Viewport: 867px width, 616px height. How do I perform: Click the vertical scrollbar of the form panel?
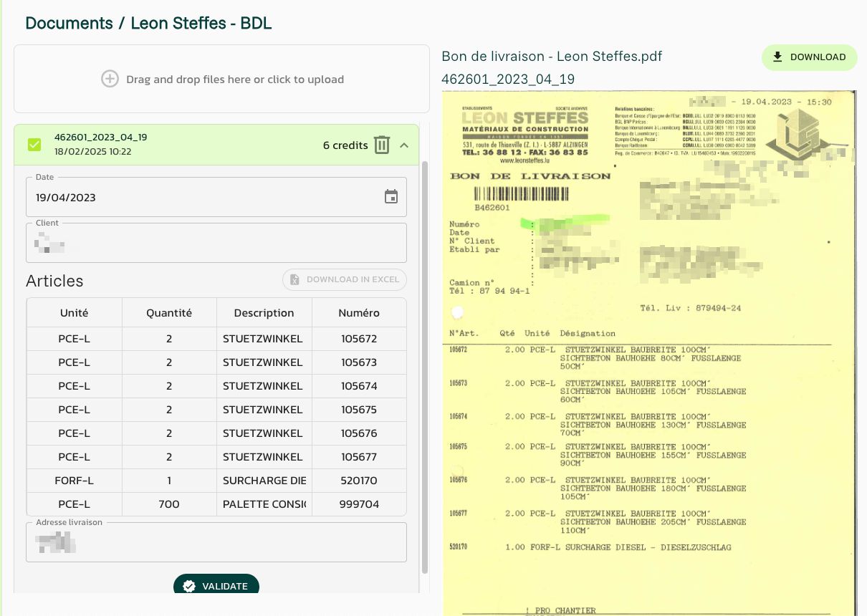click(x=424, y=358)
